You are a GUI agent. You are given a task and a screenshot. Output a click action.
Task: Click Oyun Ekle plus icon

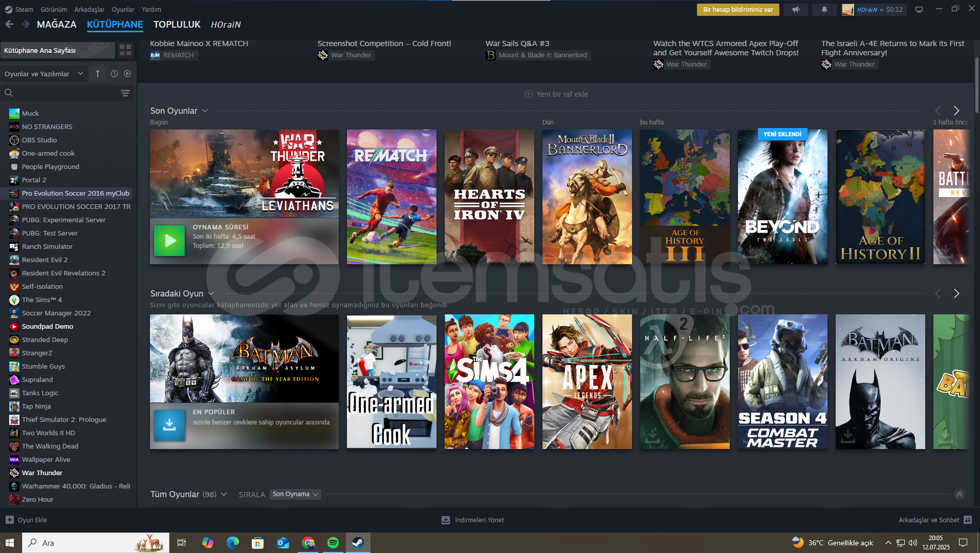10,520
